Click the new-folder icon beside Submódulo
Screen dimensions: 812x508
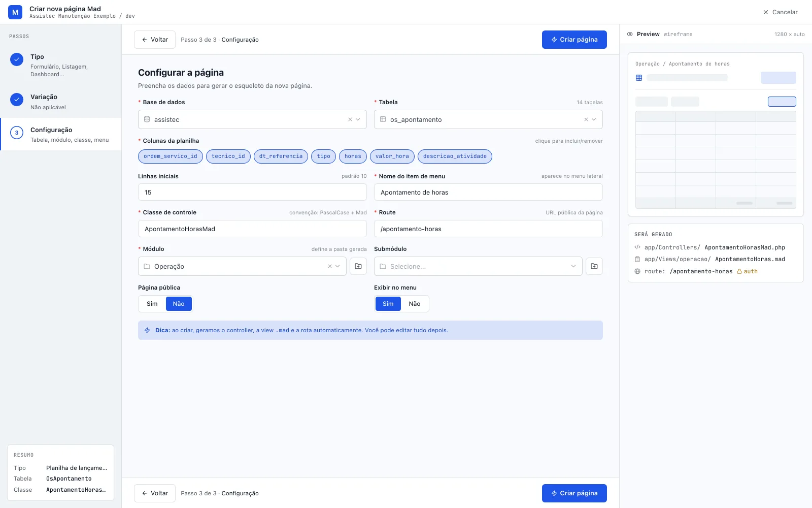[594, 266]
